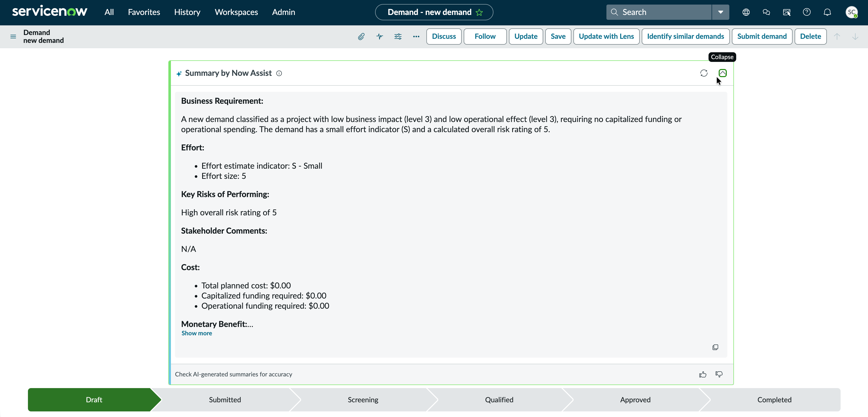Toggle the activity stream pulse icon
This screenshot has width=868, height=417.
click(x=379, y=36)
